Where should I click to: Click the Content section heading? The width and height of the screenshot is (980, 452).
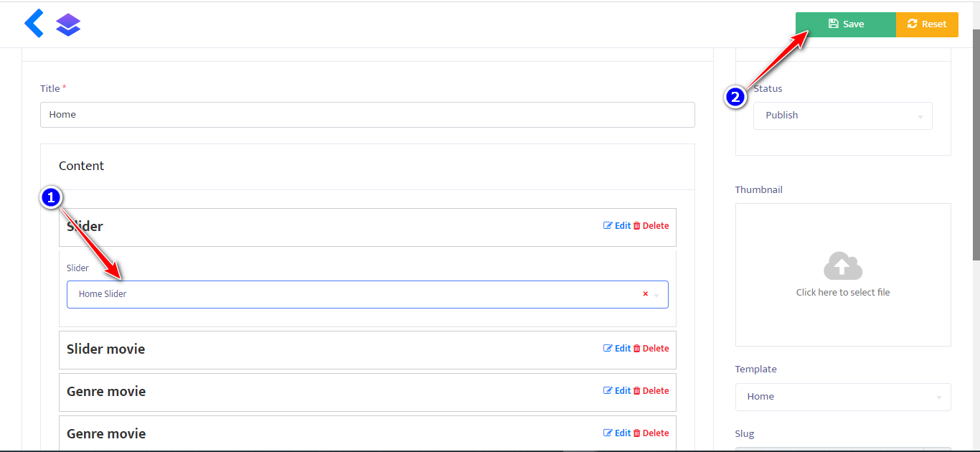pyautogui.click(x=81, y=166)
